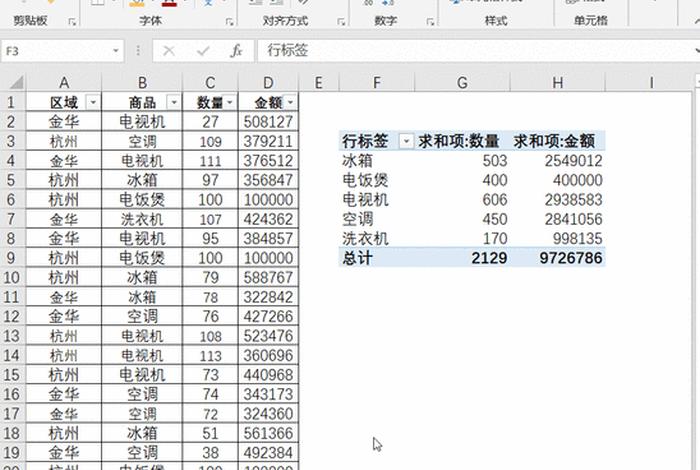Select row 1 header
The image size is (700, 470).
coord(12,103)
